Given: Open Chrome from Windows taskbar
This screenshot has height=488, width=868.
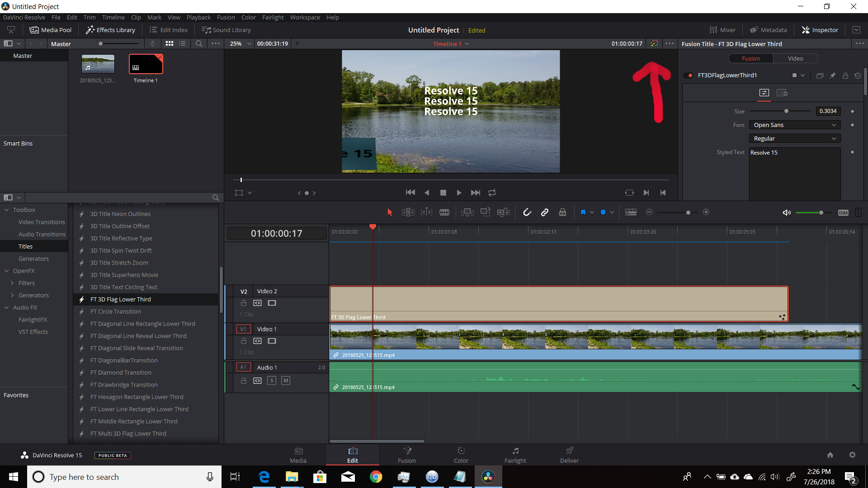Looking at the screenshot, I should click(376, 477).
